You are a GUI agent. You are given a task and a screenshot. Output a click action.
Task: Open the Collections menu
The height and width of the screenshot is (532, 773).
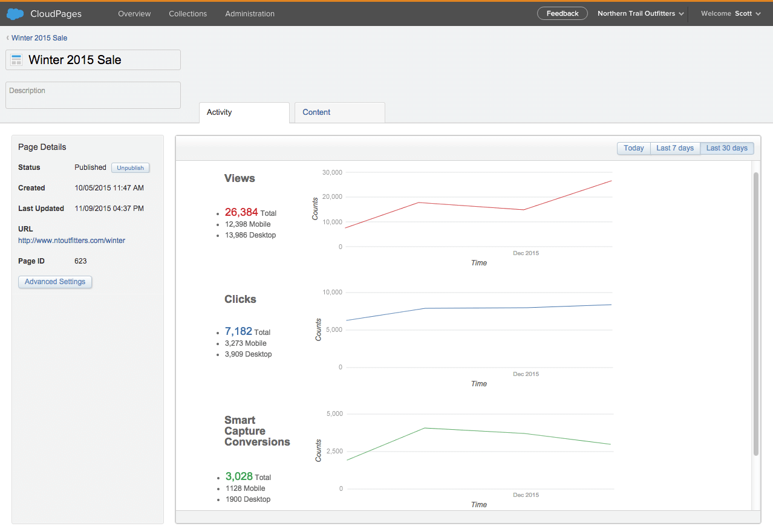(x=188, y=13)
